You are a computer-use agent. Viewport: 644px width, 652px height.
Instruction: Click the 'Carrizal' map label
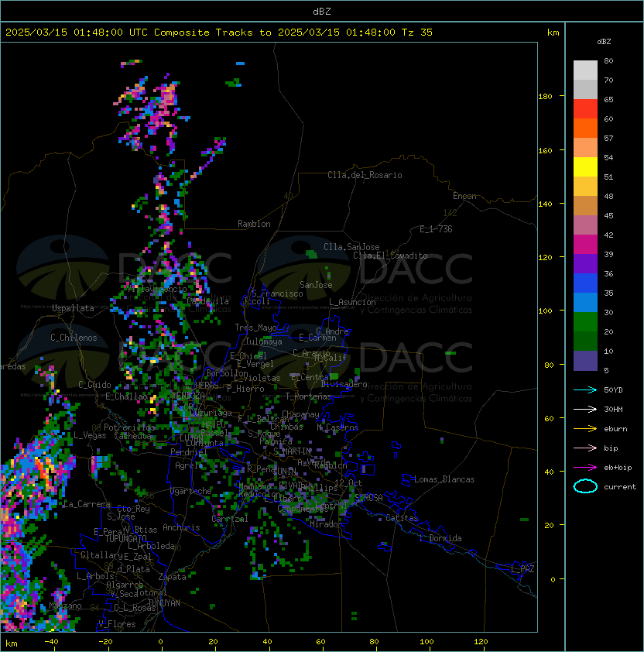(230, 519)
